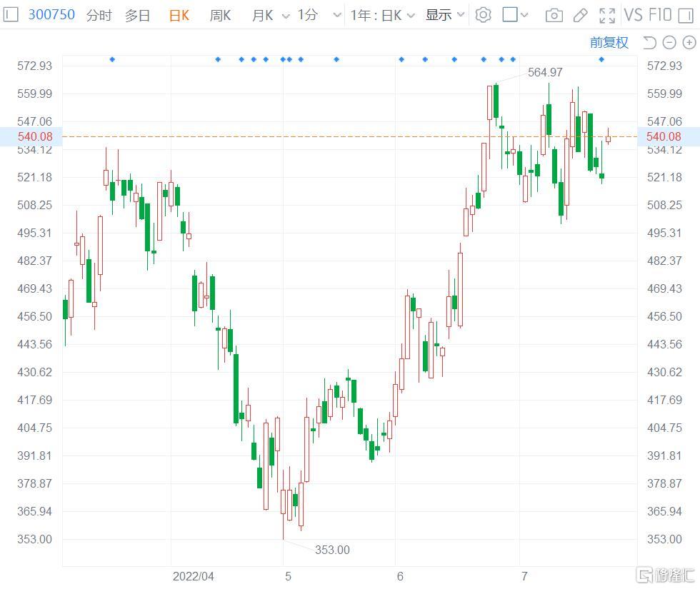Select the 周K weekly candlestick tab

point(220,15)
